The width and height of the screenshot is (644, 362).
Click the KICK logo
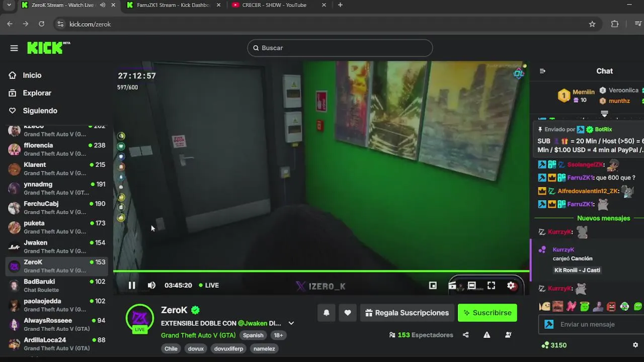48,48
